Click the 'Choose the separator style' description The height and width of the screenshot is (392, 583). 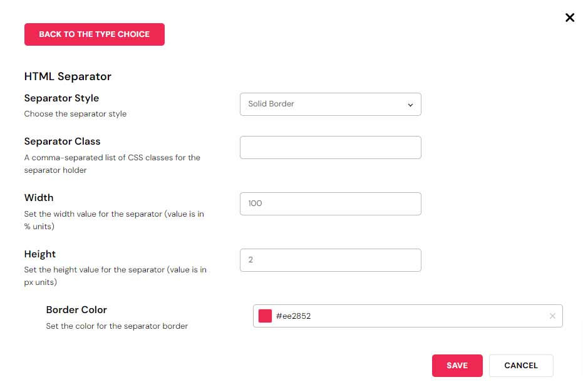pyautogui.click(x=75, y=114)
